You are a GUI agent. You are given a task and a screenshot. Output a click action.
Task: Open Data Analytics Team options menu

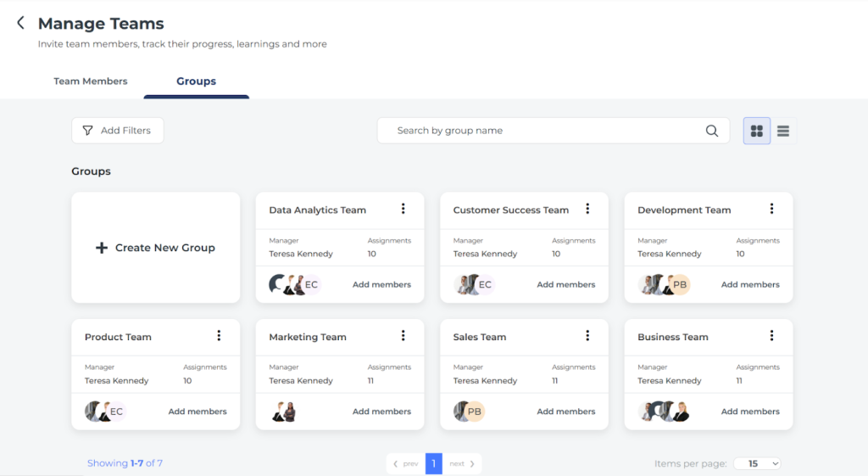tap(403, 209)
